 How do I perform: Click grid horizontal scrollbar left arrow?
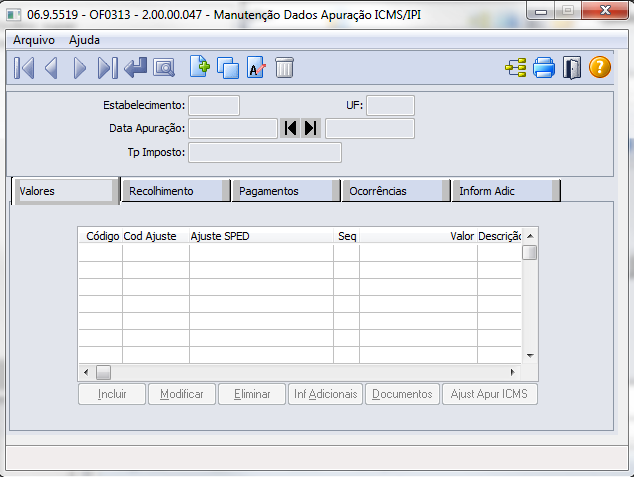pyautogui.click(x=86, y=372)
